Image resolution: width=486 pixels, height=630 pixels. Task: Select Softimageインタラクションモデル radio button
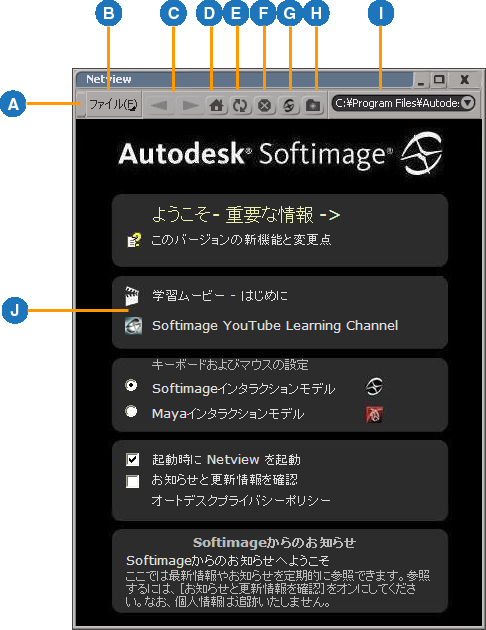(131, 385)
